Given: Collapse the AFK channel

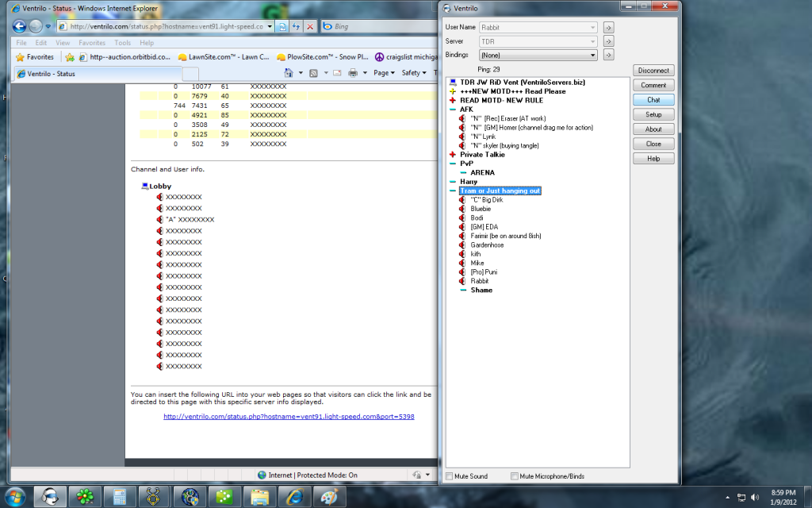Looking at the screenshot, I should pos(453,110).
